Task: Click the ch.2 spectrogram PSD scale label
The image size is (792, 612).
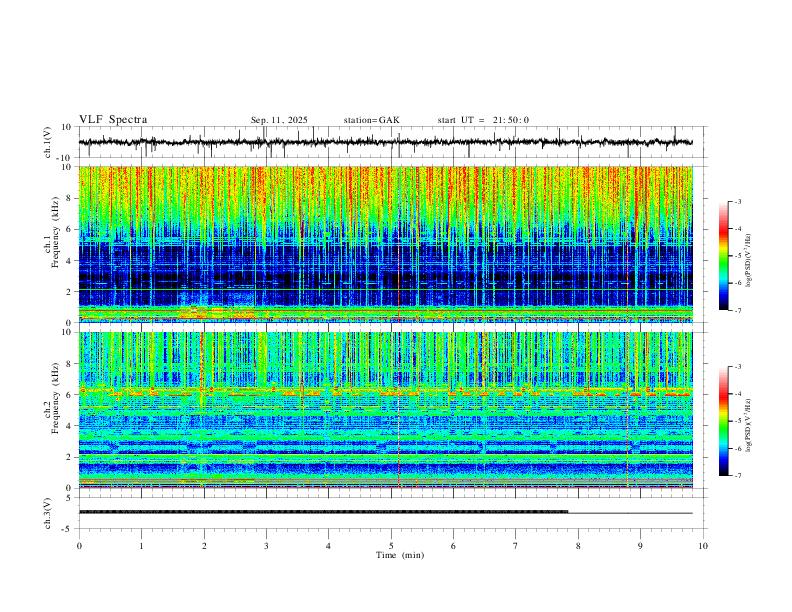Action: [x=749, y=425]
